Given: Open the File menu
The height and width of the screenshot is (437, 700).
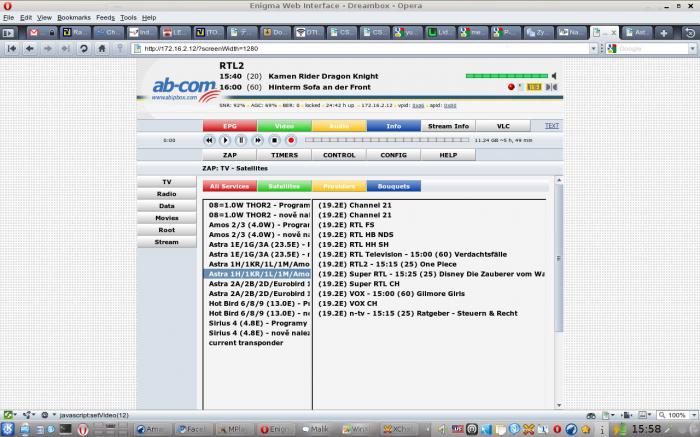Looking at the screenshot, I should pos(8,17).
